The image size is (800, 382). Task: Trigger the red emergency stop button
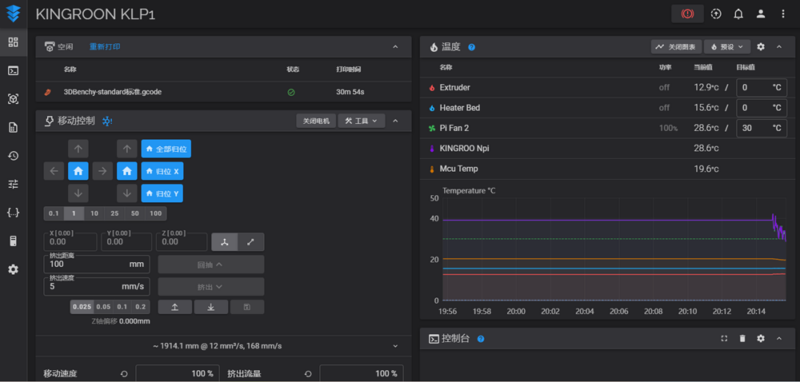(687, 14)
